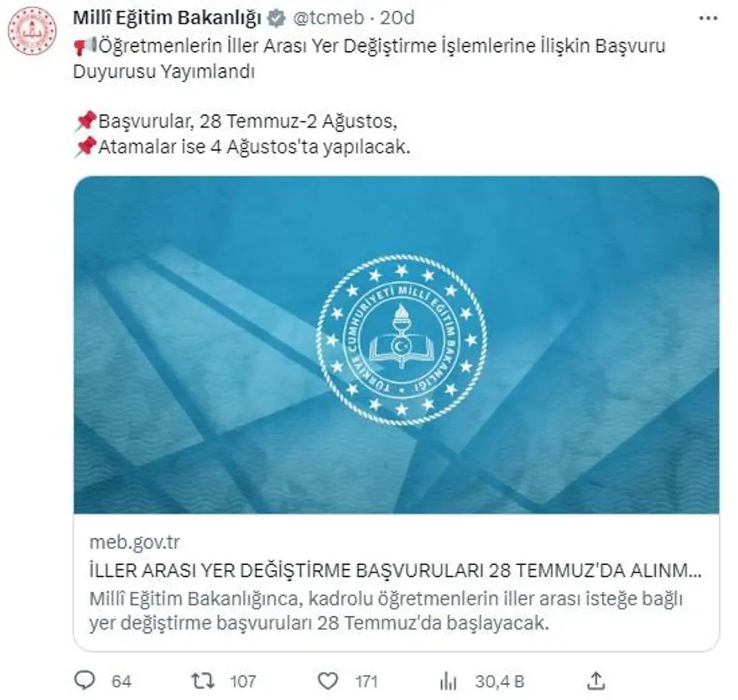View tweet analytics bar chart icon

click(448, 682)
